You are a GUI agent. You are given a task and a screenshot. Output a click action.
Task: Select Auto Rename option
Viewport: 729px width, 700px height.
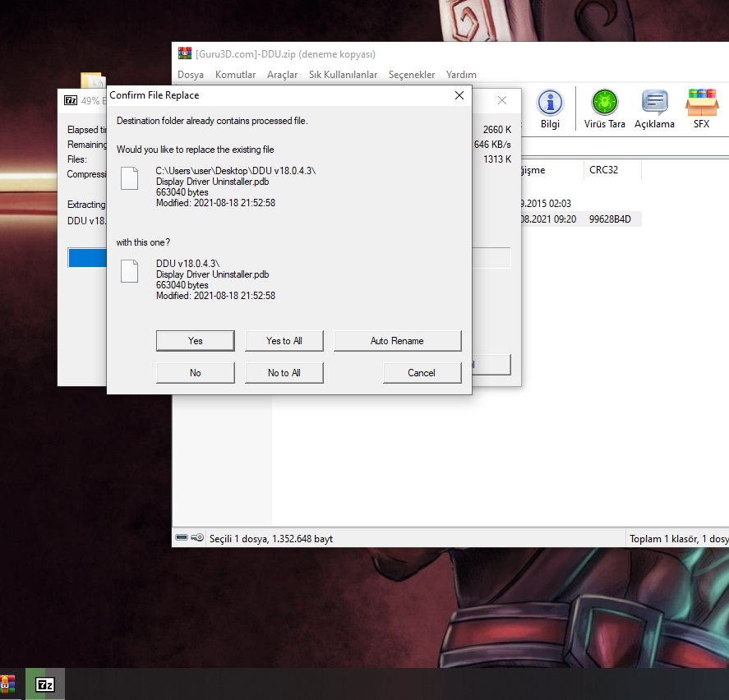pyautogui.click(x=398, y=341)
